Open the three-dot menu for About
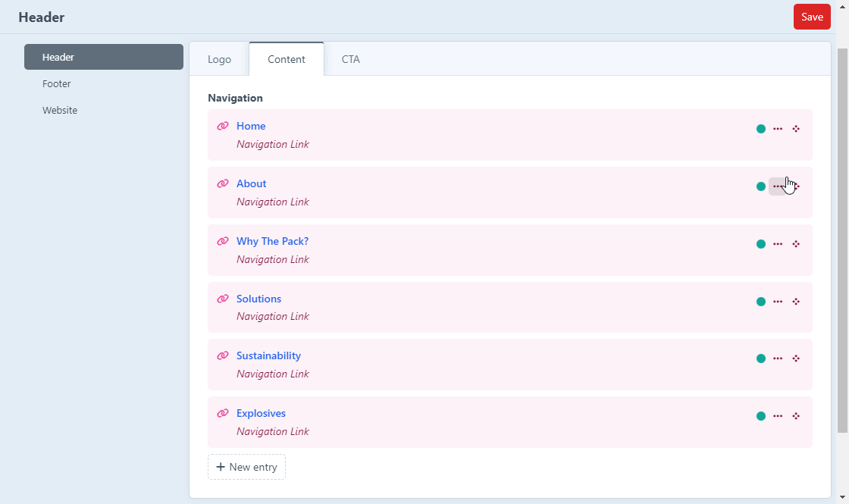Viewport: 849px width, 504px height. (778, 186)
